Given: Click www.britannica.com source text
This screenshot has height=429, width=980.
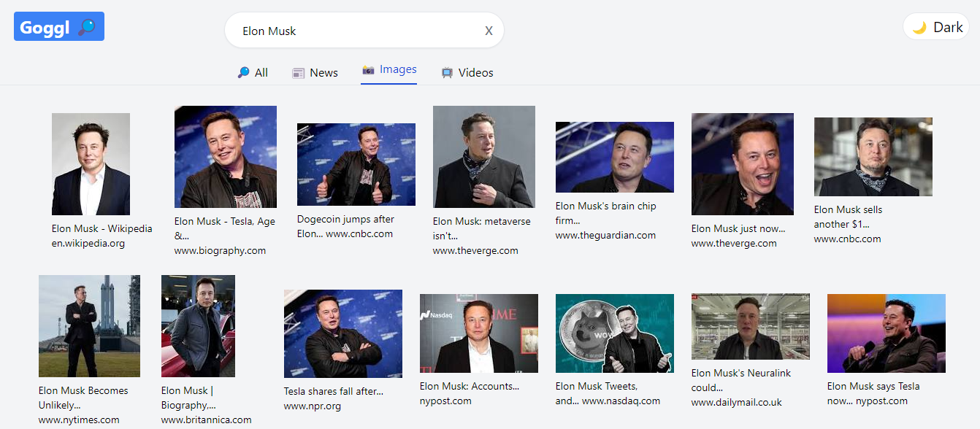Looking at the screenshot, I should pyautogui.click(x=206, y=420).
